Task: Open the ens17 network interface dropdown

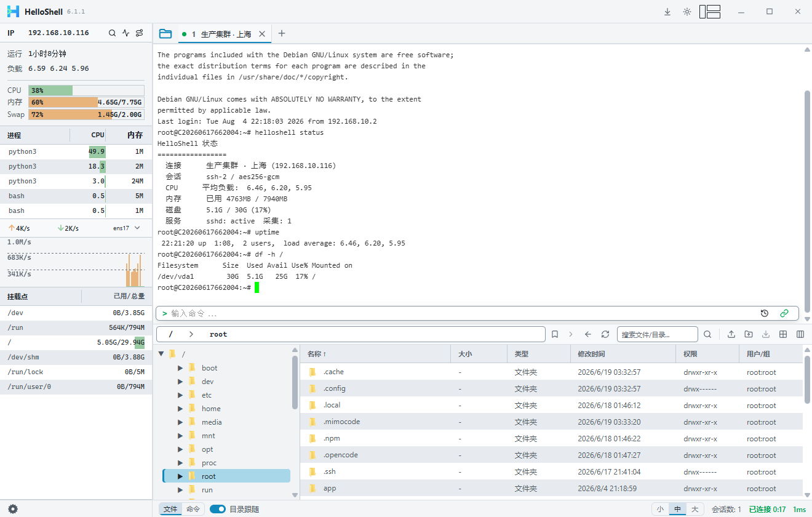Action: [x=127, y=228]
